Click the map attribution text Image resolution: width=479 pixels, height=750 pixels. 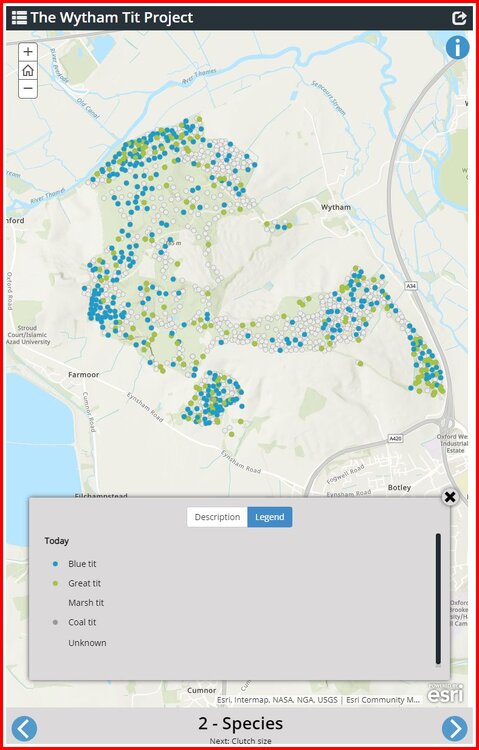(318, 700)
